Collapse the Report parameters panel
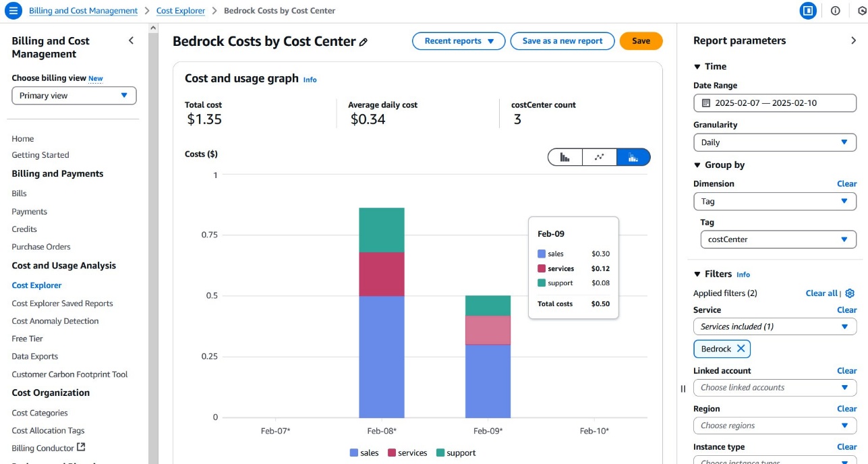The width and height of the screenshot is (868, 464). (853, 41)
